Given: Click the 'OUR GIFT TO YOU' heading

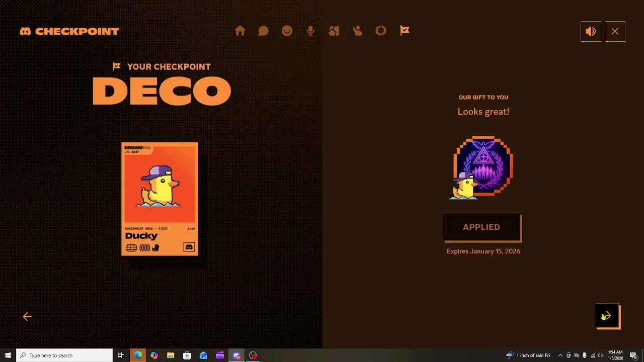Looking at the screenshot, I should click(484, 98).
